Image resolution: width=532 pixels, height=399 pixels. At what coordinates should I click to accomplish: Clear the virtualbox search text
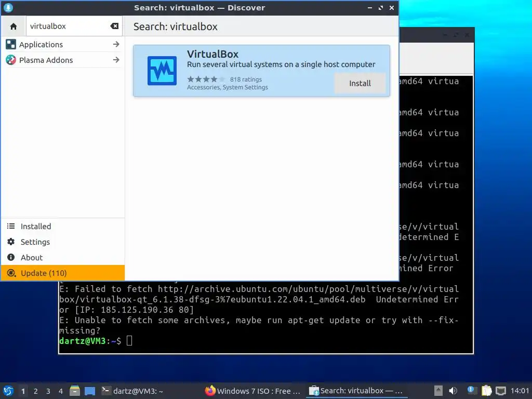(114, 26)
